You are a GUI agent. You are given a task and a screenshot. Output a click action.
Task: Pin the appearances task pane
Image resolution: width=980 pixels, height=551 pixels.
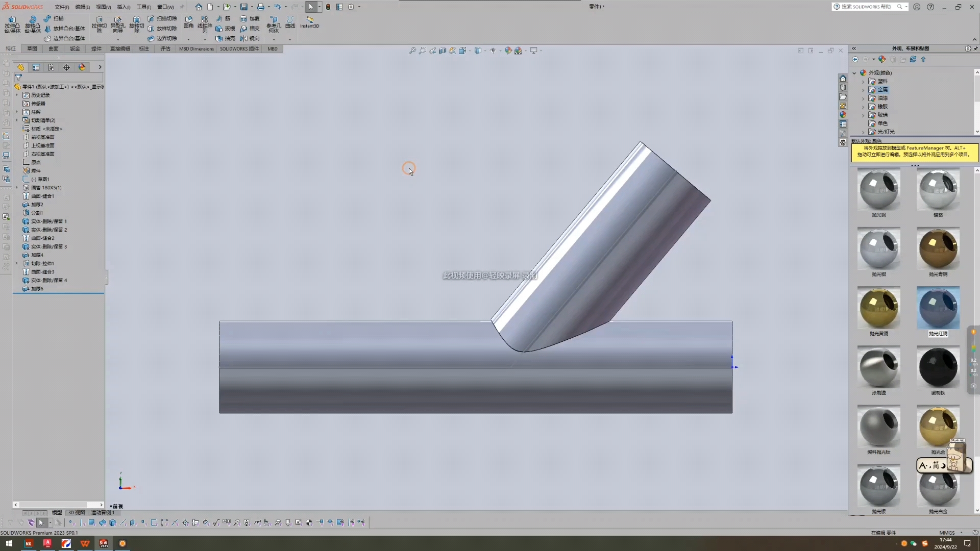tap(975, 48)
